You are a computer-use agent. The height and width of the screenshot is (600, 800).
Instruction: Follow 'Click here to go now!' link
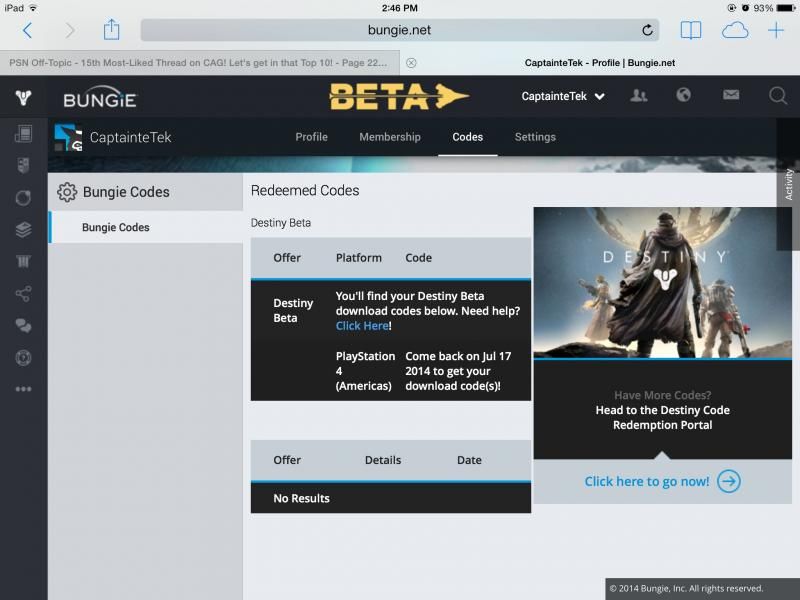click(647, 482)
